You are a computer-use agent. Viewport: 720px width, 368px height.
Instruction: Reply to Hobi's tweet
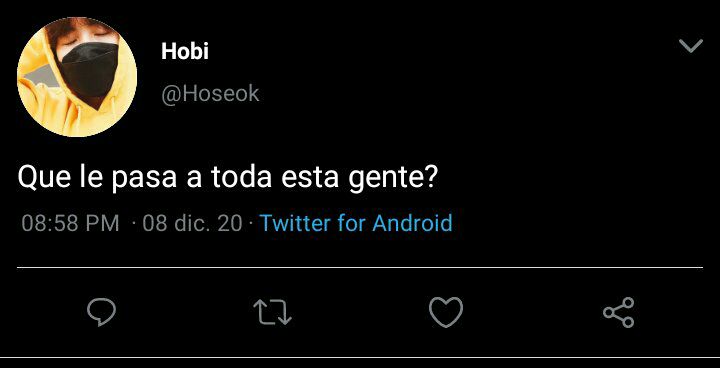pyautogui.click(x=101, y=312)
